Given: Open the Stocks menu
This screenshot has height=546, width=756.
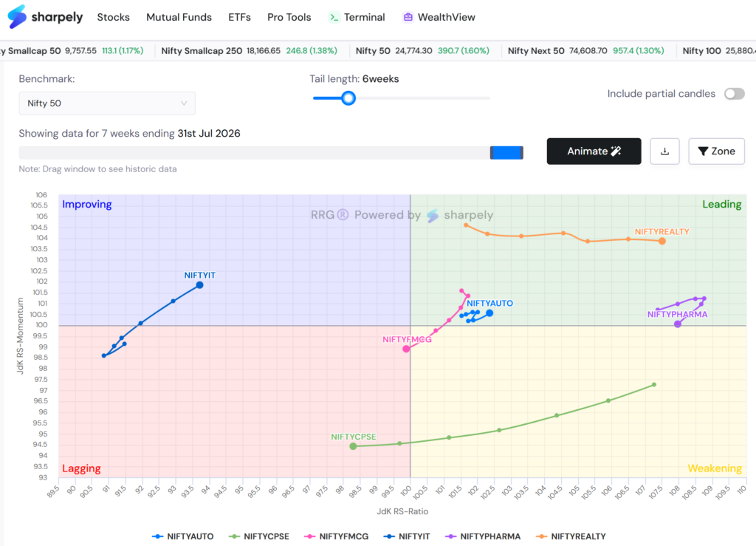Looking at the screenshot, I should click(x=113, y=18).
